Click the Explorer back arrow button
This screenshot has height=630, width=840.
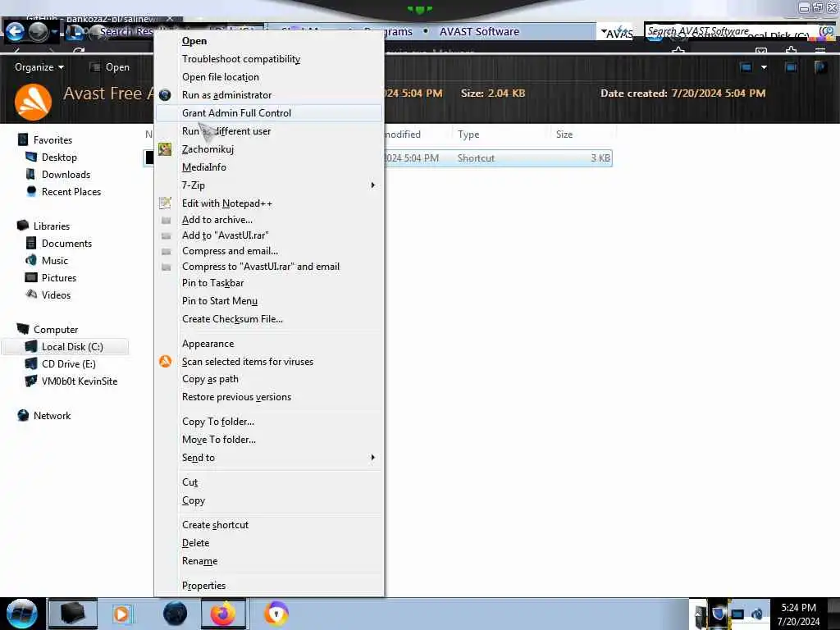[15, 32]
